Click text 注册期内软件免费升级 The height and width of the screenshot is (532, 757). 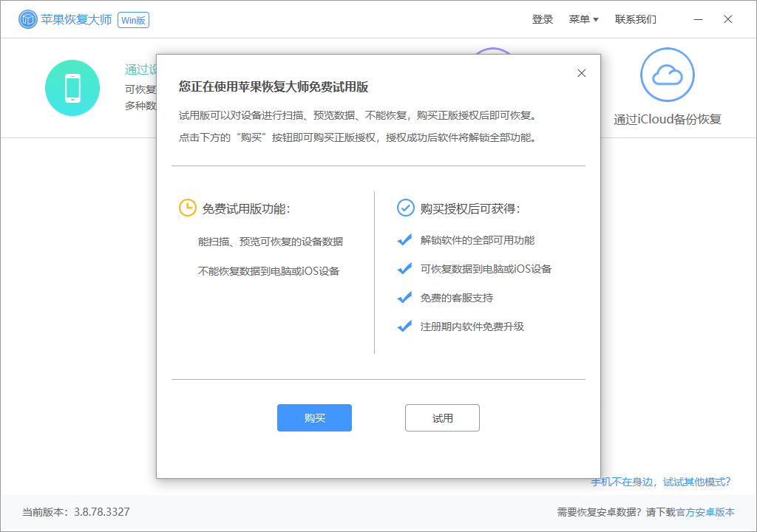coord(472,327)
